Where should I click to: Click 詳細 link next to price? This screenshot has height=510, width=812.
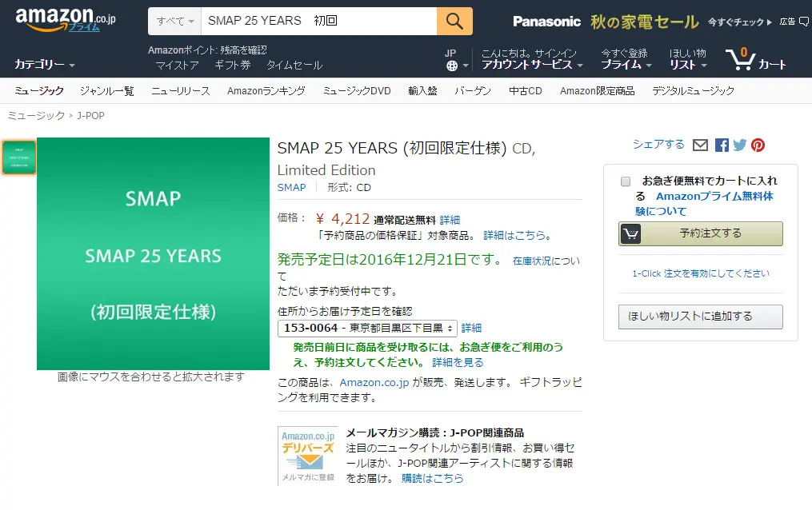click(450, 220)
